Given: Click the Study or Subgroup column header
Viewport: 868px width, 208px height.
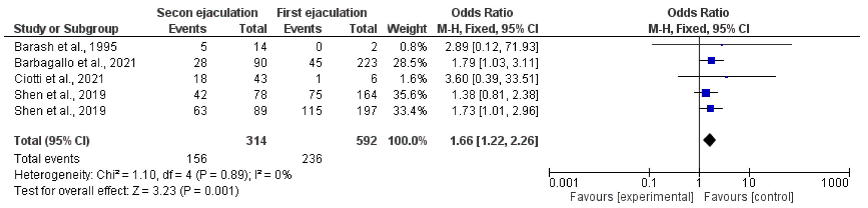Looking at the screenshot, I should [x=66, y=29].
